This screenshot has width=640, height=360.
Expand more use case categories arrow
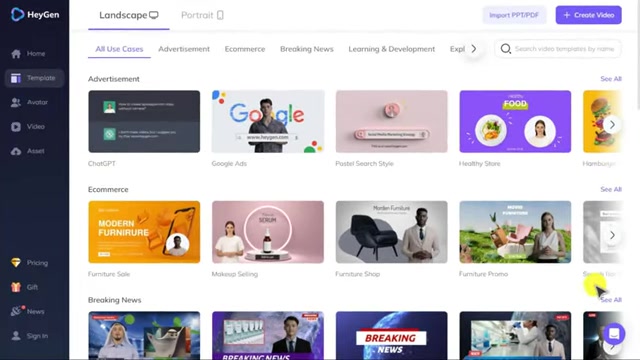click(473, 49)
